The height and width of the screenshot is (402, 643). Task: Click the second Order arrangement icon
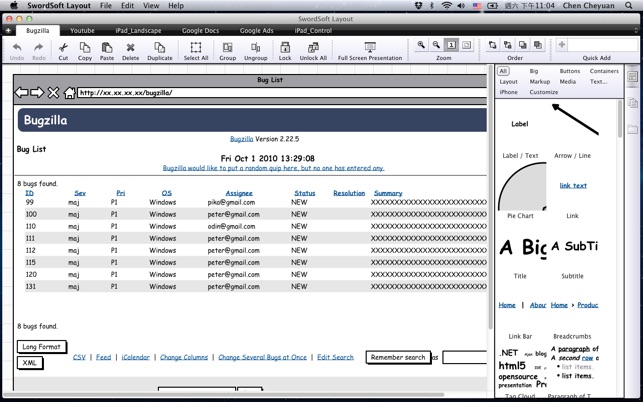tap(508, 45)
